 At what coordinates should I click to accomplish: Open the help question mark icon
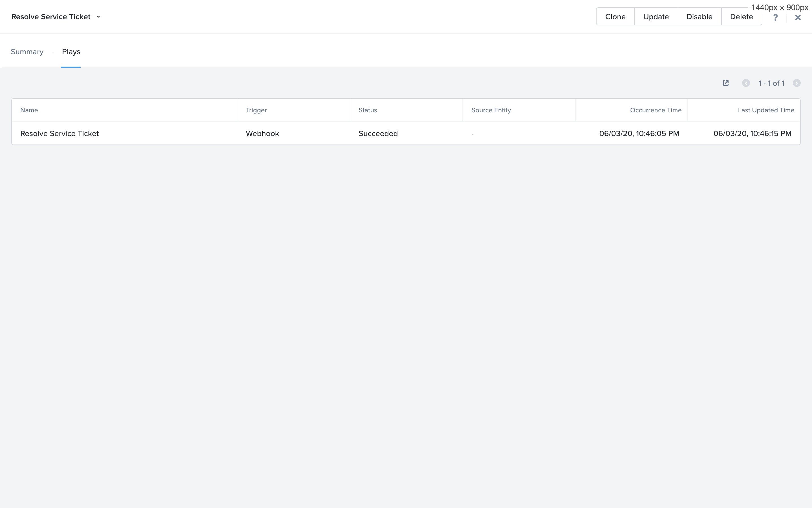[x=775, y=17]
